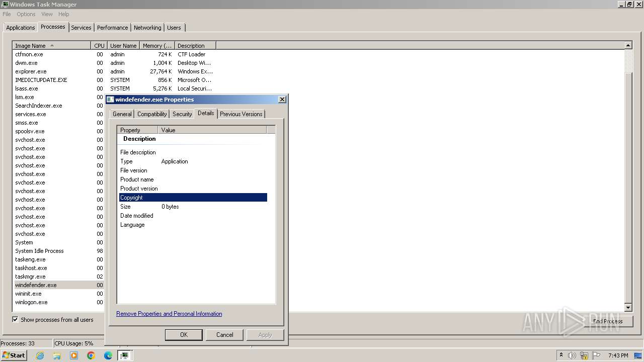The height and width of the screenshot is (362, 644).
Task: Open the Previous Versions tab
Action: [x=241, y=114]
